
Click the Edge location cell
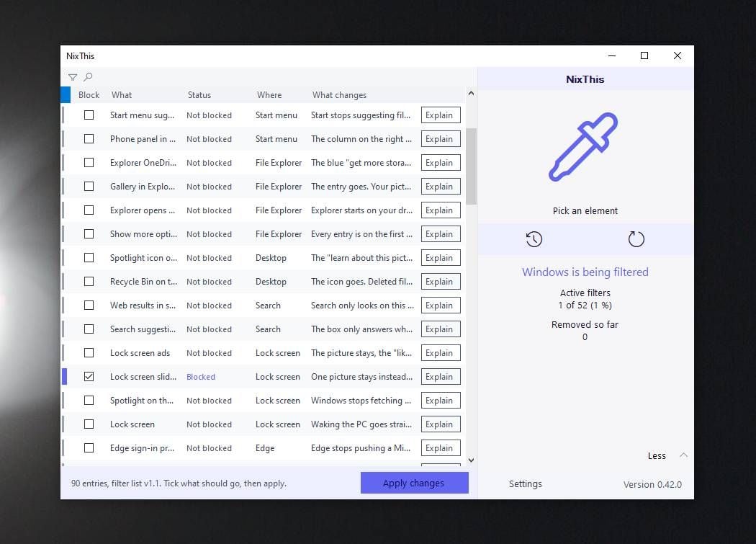(x=265, y=448)
